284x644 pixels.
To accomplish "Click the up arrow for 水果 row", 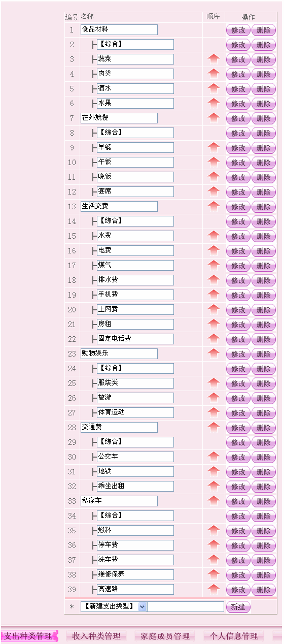I will click(214, 103).
